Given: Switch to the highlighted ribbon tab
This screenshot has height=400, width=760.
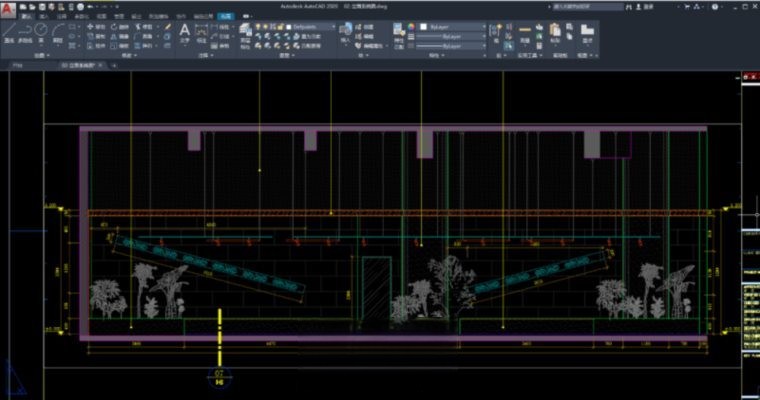Looking at the screenshot, I should pyautogui.click(x=225, y=17).
